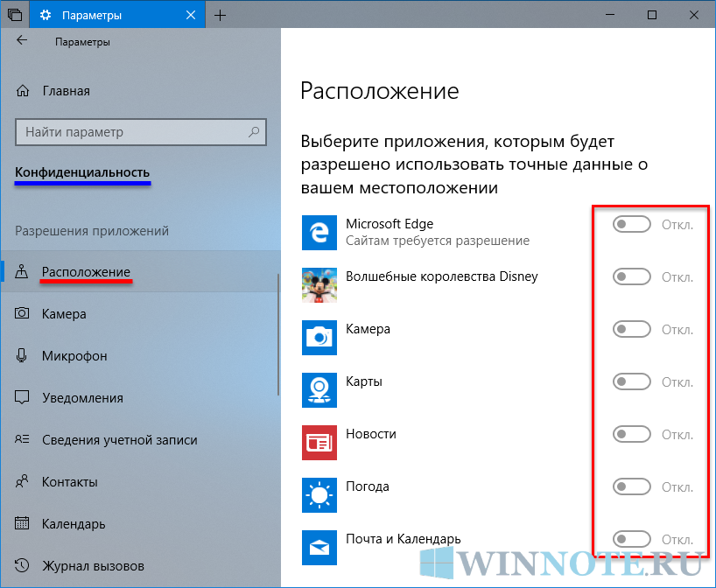Toggle location access for Новости
716x588 pixels.
(632, 434)
